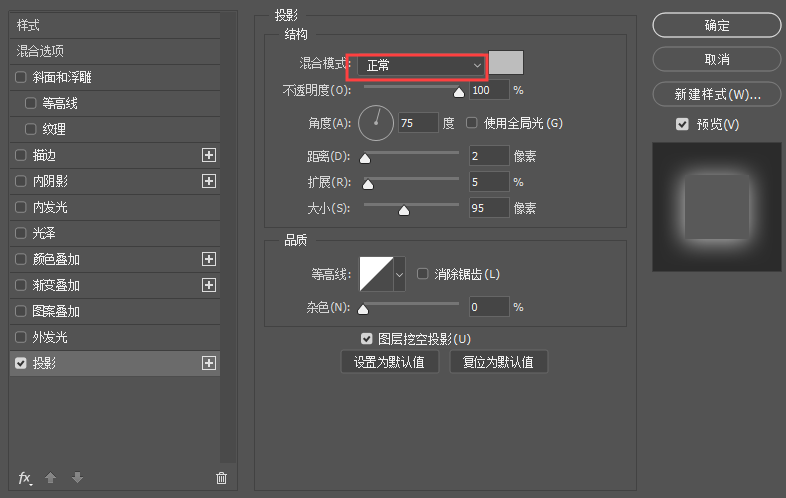Select the 图案叠加 effect row
The image size is (786, 498).
[x=115, y=311]
